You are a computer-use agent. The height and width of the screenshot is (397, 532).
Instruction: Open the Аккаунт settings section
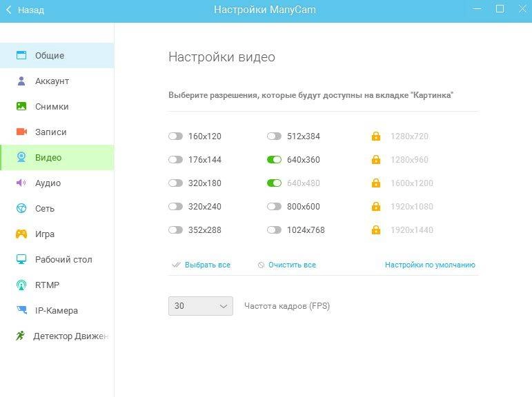click(x=57, y=81)
